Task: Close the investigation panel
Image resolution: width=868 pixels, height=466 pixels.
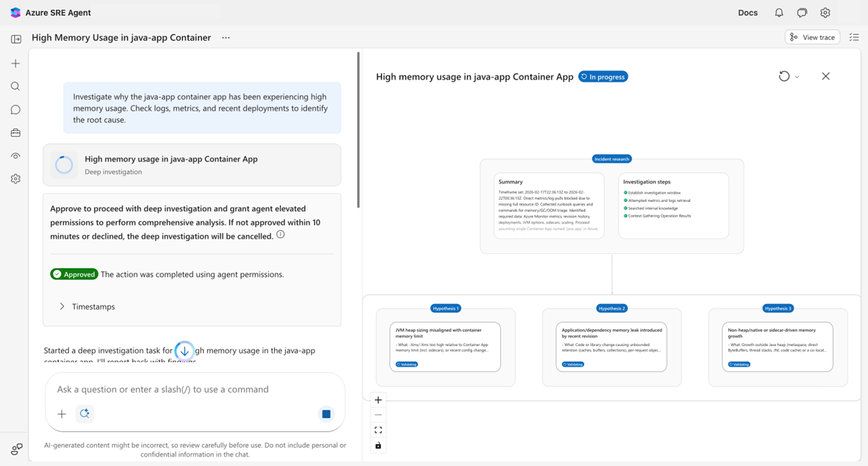Action: [826, 77]
